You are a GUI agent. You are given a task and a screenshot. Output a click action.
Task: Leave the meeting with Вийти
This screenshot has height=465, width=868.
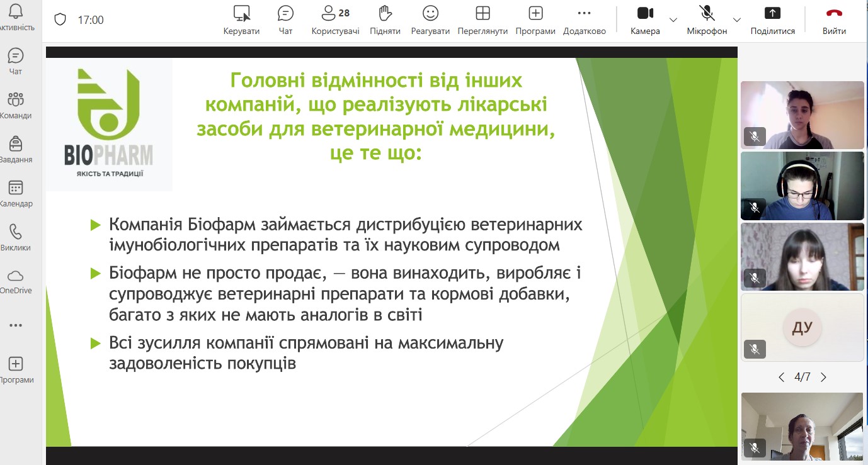pyautogui.click(x=834, y=20)
